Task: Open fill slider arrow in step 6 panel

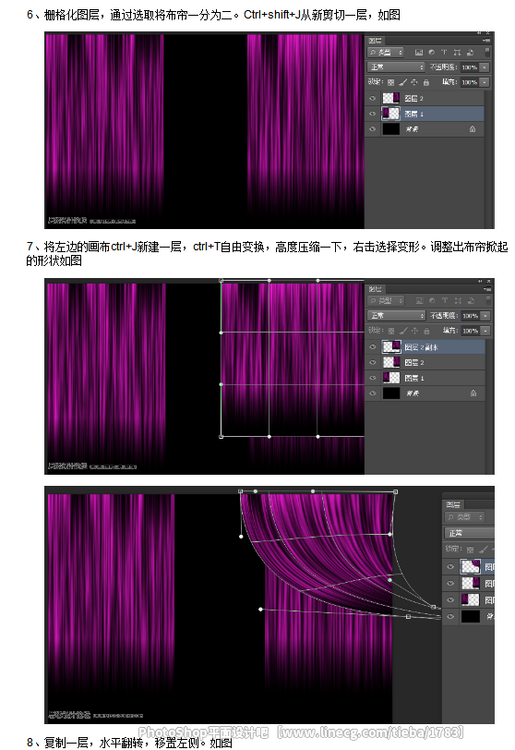Action: 484,82
